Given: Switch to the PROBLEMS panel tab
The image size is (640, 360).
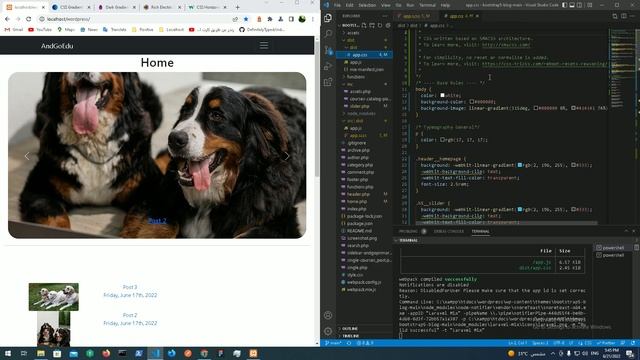Looking at the screenshot, I should point(408,231).
